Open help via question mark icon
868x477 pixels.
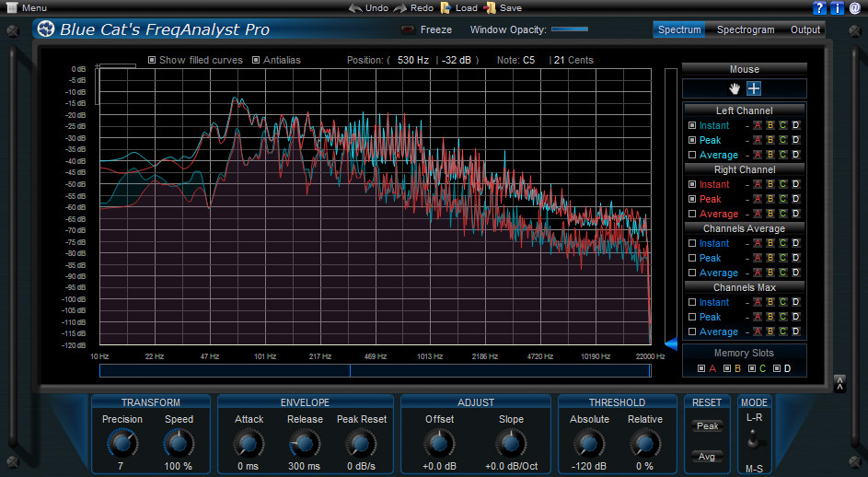820,8
